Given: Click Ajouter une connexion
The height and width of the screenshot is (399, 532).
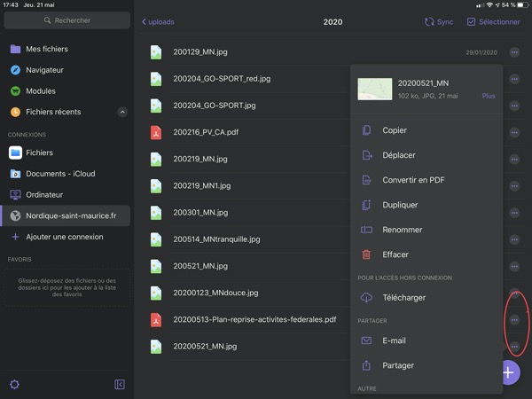Looking at the screenshot, I should click(64, 237).
